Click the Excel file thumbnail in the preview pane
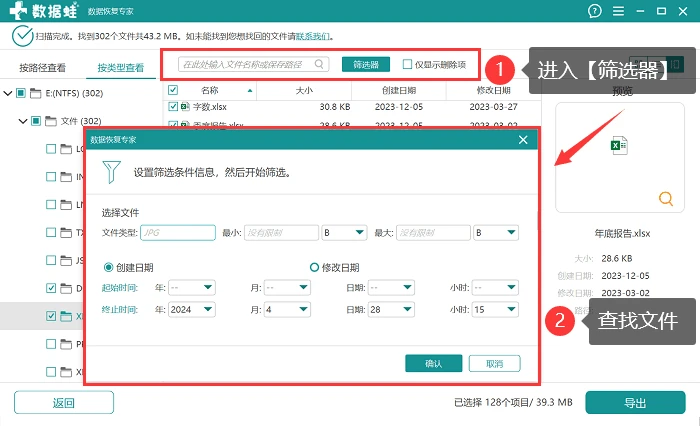This screenshot has width=700, height=426. point(619,146)
